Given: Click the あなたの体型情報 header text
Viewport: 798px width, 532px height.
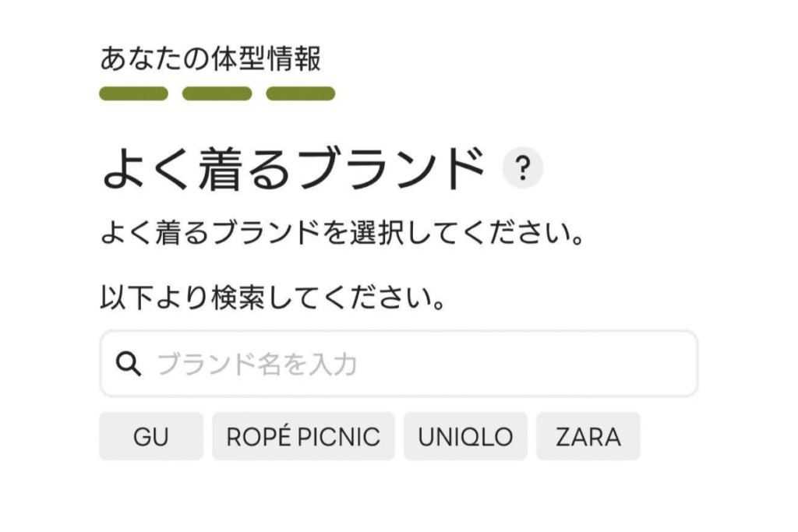Looking at the screenshot, I should pyautogui.click(x=210, y=59).
